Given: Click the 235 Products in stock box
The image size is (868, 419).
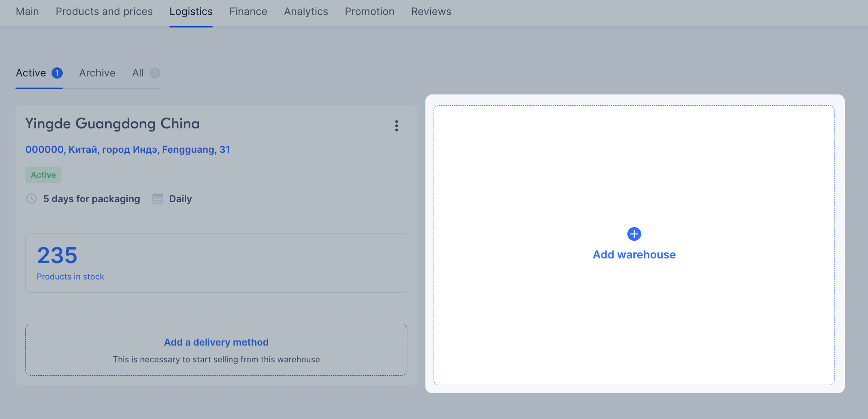Looking at the screenshot, I should pos(216,263).
